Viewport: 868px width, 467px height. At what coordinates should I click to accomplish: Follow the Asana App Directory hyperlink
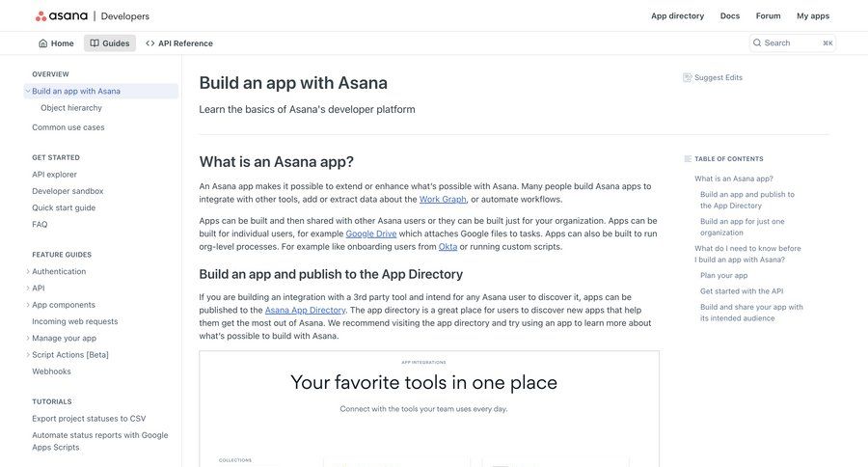(305, 311)
